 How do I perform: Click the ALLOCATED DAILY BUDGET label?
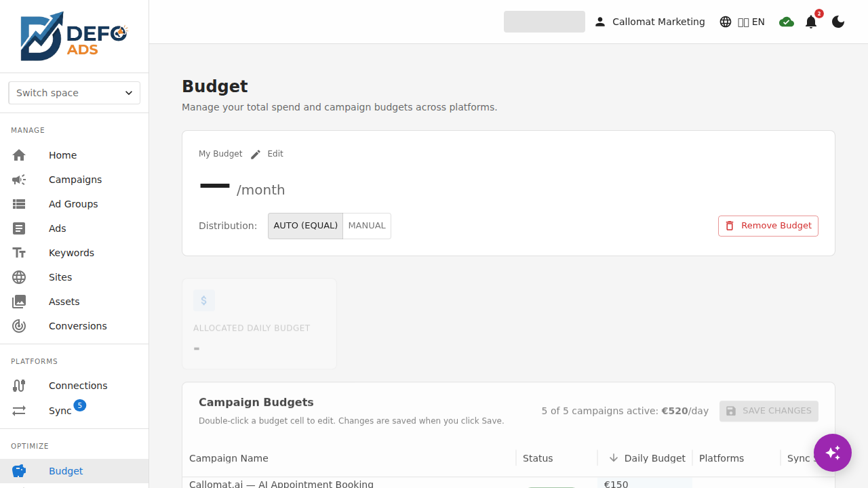(x=252, y=328)
